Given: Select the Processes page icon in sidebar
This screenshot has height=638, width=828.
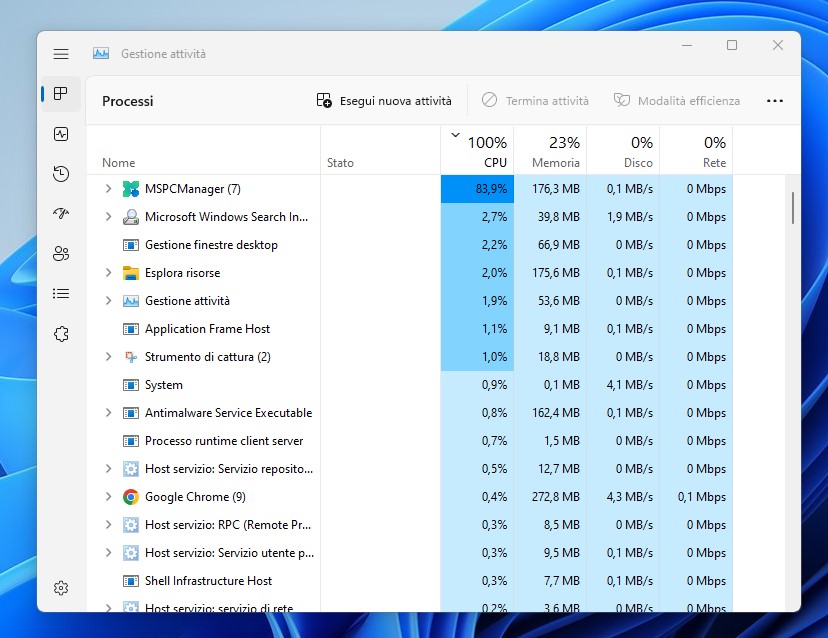Looking at the screenshot, I should point(61,94).
